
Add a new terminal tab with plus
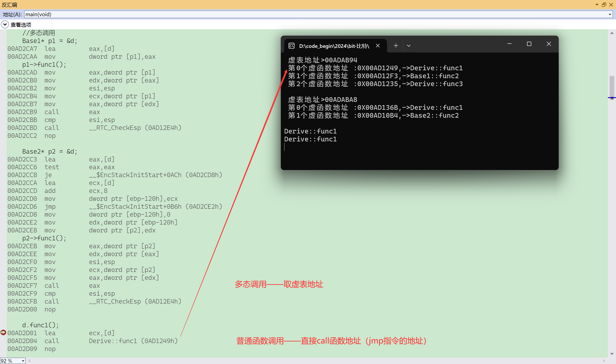click(x=396, y=46)
